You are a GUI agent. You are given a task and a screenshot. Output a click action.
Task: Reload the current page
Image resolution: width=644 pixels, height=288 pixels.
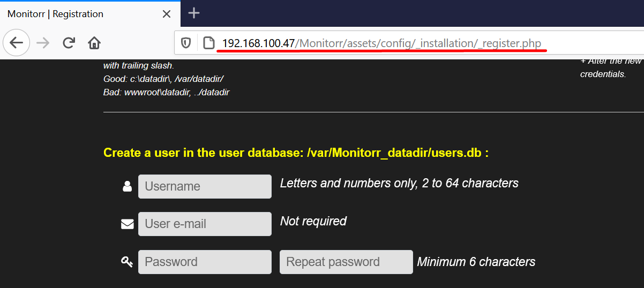coord(69,43)
